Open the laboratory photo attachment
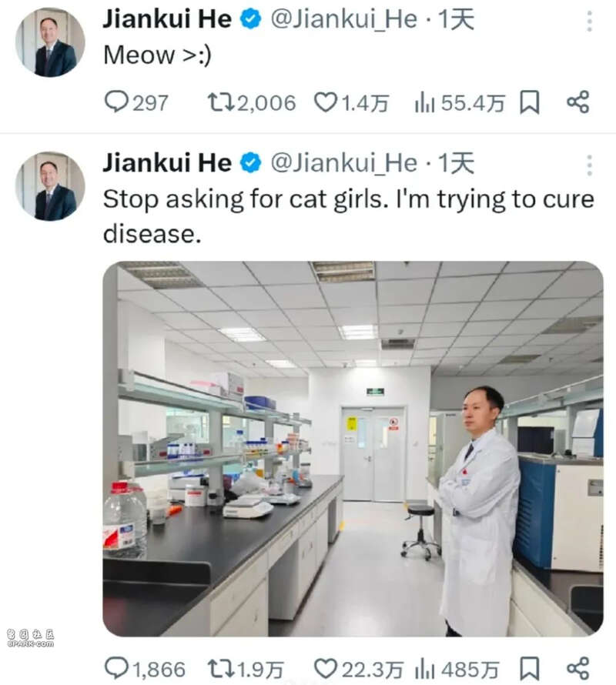 point(353,449)
